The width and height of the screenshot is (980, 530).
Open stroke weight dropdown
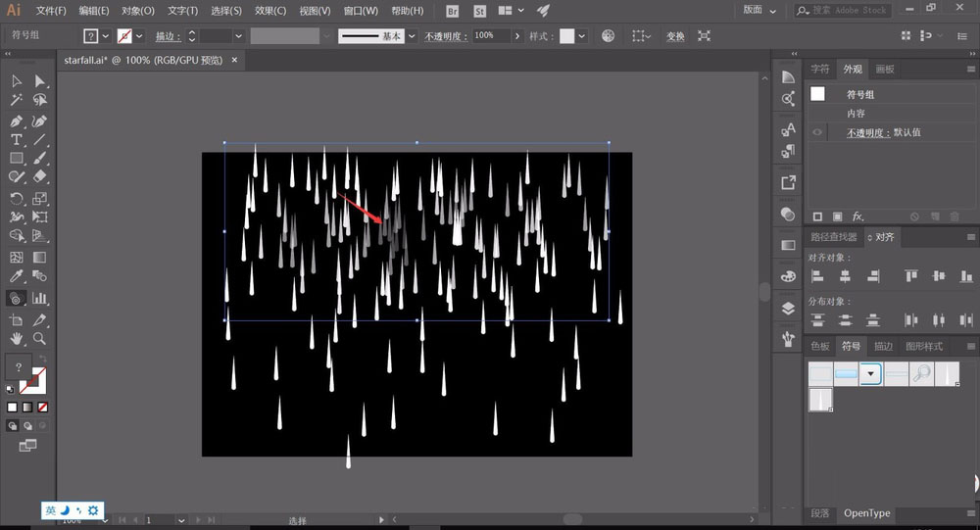(x=238, y=36)
